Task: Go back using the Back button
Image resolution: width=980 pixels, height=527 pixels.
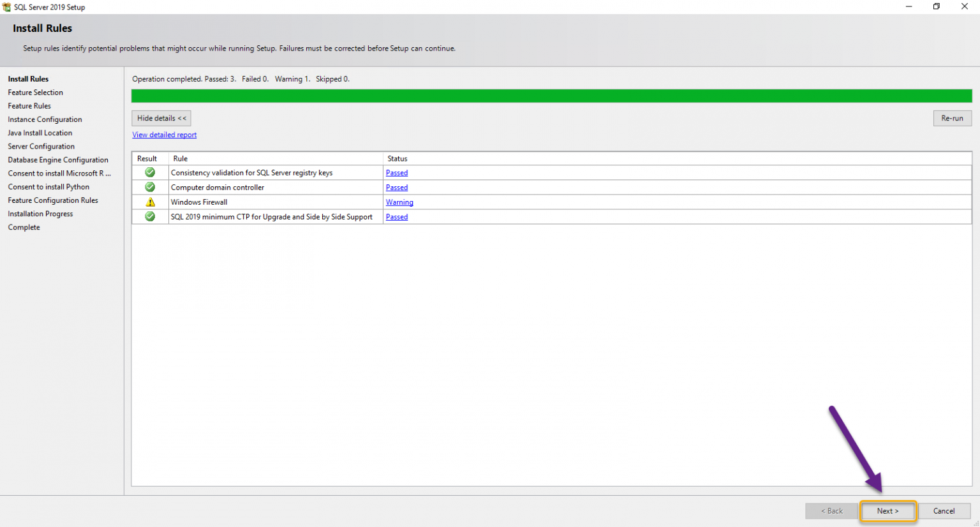Action: click(x=831, y=511)
